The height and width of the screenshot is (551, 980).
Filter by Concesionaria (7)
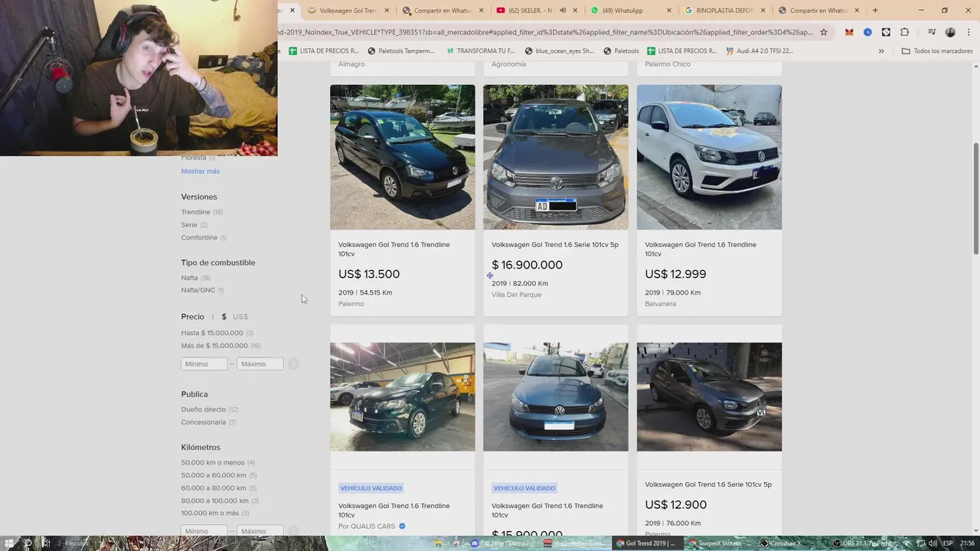pos(208,422)
